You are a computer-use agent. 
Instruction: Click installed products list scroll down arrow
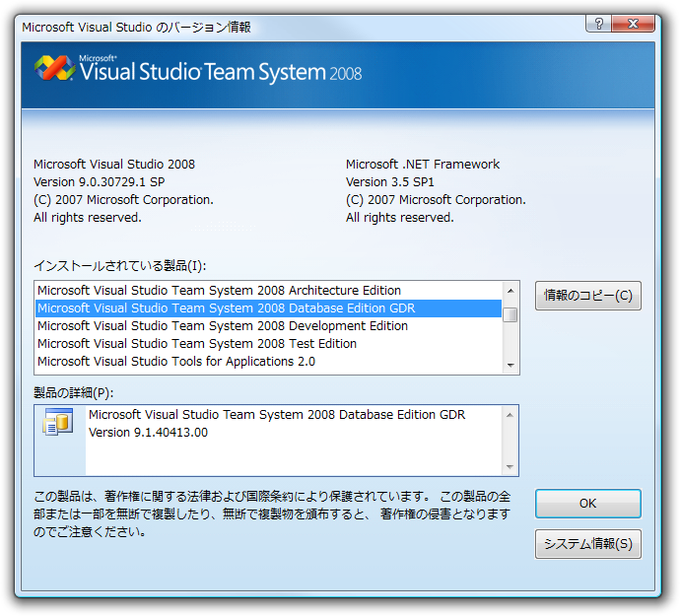point(510,366)
